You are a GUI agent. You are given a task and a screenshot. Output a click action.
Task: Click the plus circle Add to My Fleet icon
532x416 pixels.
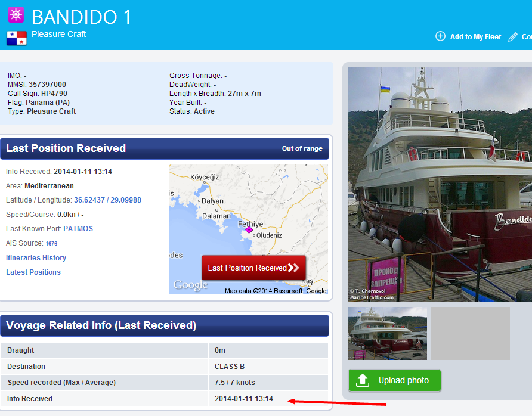click(440, 36)
